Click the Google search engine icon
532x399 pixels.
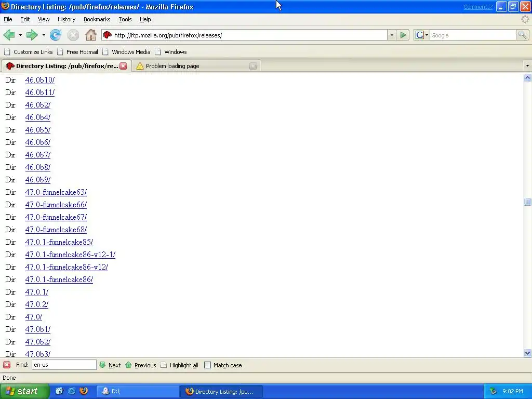tap(420, 35)
